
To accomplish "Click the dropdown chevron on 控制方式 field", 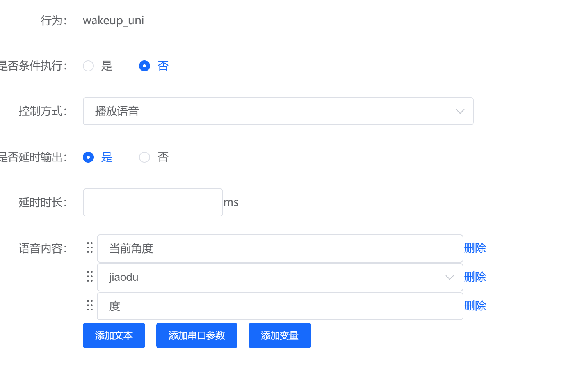I will (x=460, y=111).
